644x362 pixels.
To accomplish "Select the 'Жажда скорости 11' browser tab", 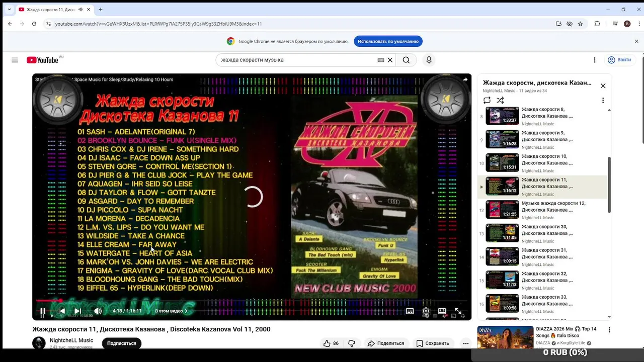I will [54, 10].
